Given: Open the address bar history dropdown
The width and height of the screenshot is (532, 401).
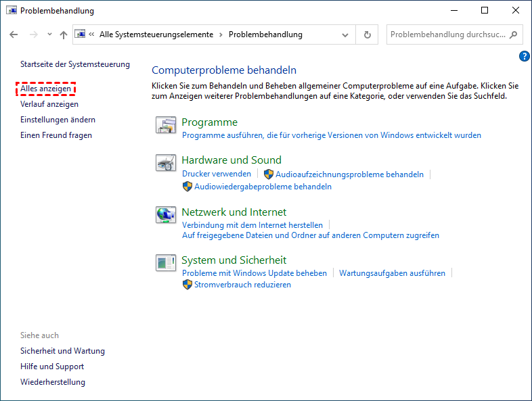Looking at the screenshot, I should point(346,34).
